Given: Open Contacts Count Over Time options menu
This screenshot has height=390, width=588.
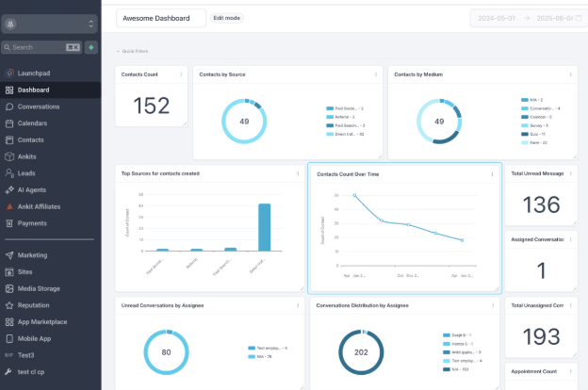Looking at the screenshot, I should pos(492,174).
